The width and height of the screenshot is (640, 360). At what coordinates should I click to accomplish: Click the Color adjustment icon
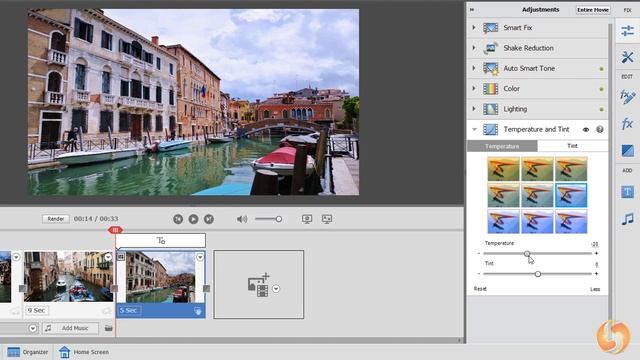click(x=490, y=89)
